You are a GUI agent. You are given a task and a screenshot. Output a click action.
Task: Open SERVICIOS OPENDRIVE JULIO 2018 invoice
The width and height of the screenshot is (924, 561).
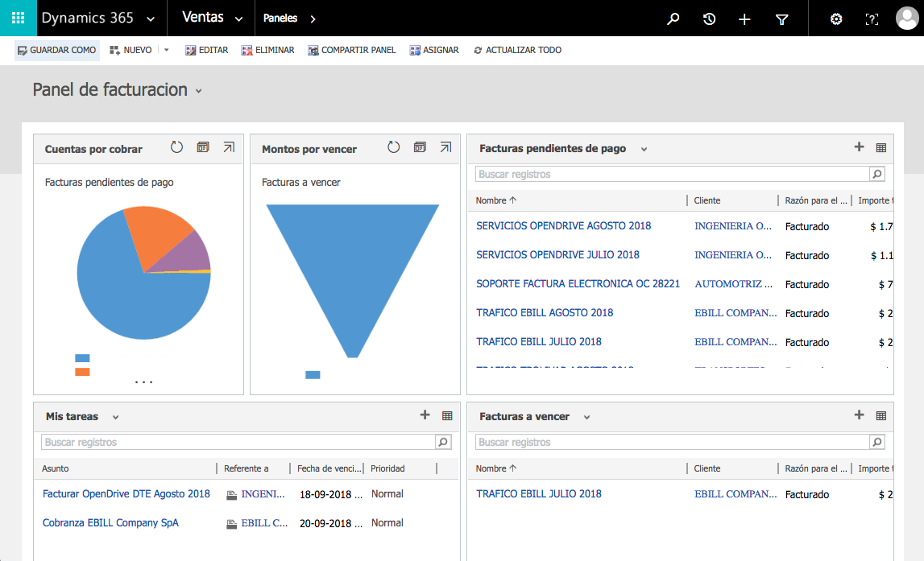pos(557,254)
